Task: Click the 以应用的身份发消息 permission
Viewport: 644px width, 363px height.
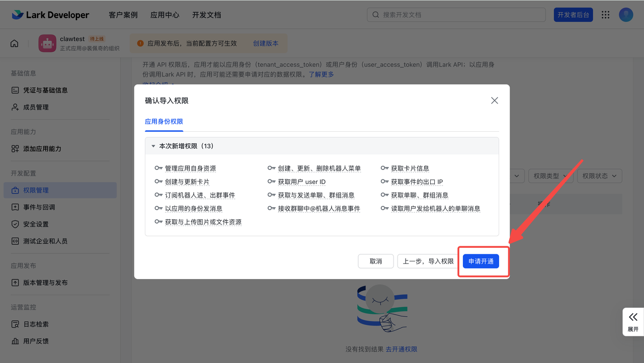Action: (x=194, y=208)
